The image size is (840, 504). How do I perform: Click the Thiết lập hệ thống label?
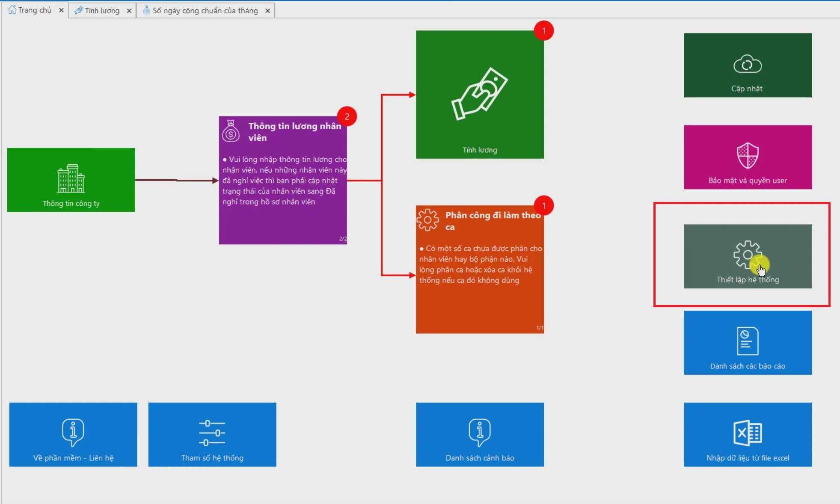(x=748, y=280)
